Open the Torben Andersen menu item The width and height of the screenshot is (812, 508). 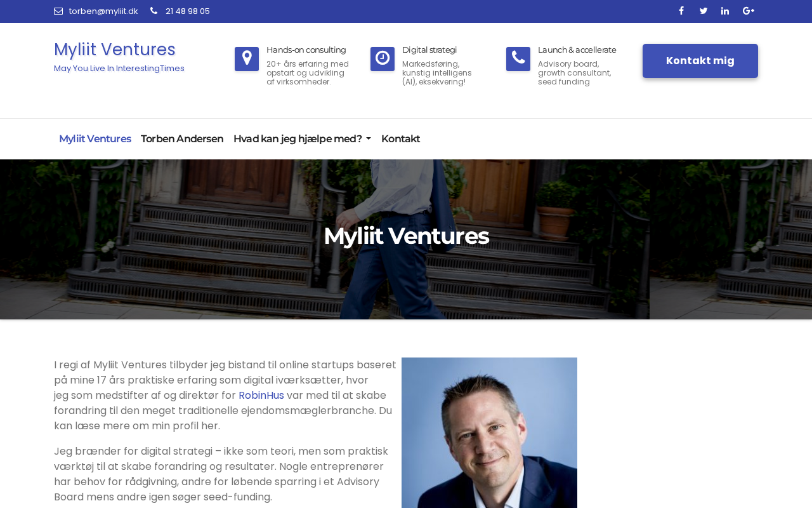click(x=182, y=139)
